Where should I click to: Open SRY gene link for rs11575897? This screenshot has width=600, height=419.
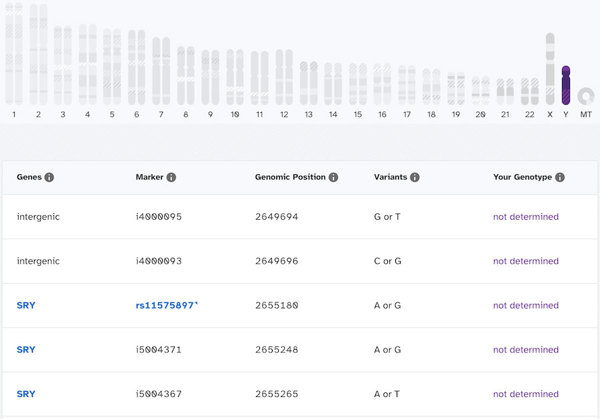(26, 305)
